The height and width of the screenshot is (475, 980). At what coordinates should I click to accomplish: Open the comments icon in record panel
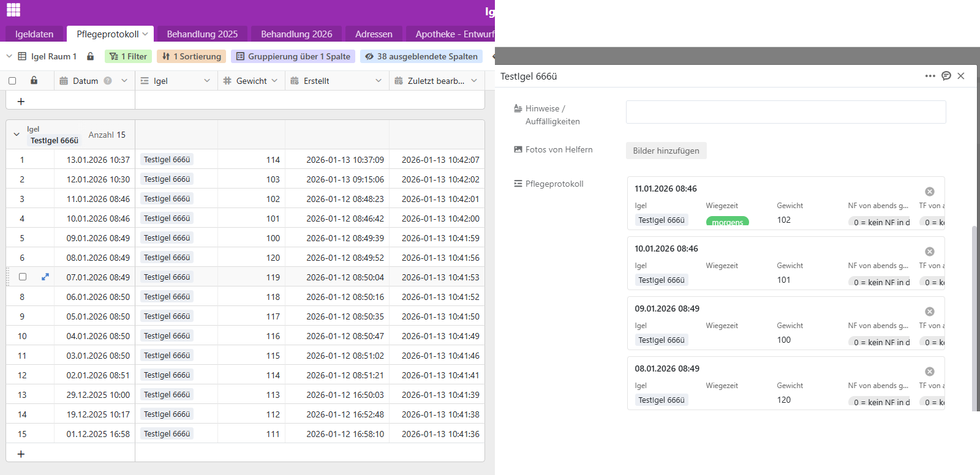(946, 76)
